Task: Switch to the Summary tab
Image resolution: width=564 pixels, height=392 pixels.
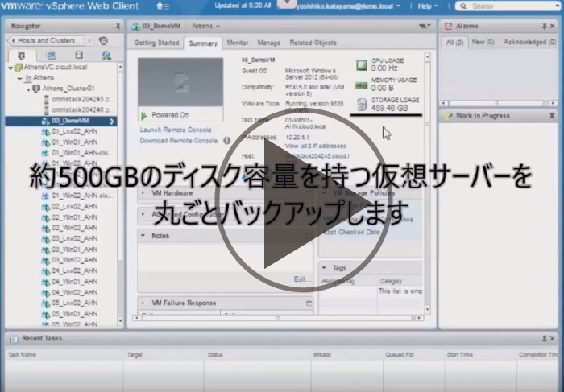Action: (203, 43)
